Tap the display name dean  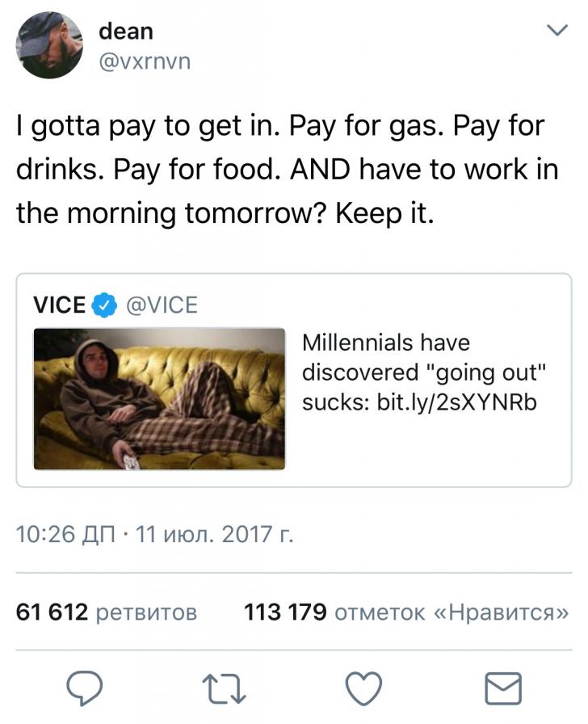[x=125, y=31]
